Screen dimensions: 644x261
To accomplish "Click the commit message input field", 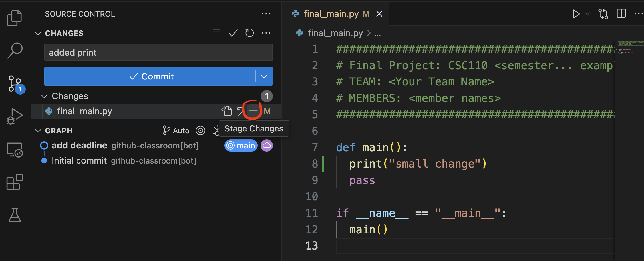I will [x=158, y=52].
